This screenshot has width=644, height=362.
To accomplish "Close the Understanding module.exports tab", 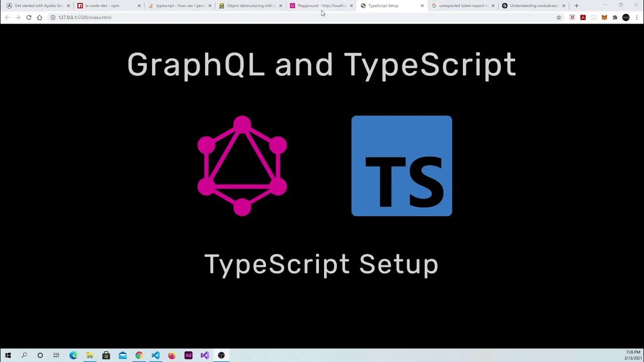I will click(x=563, y=6).
